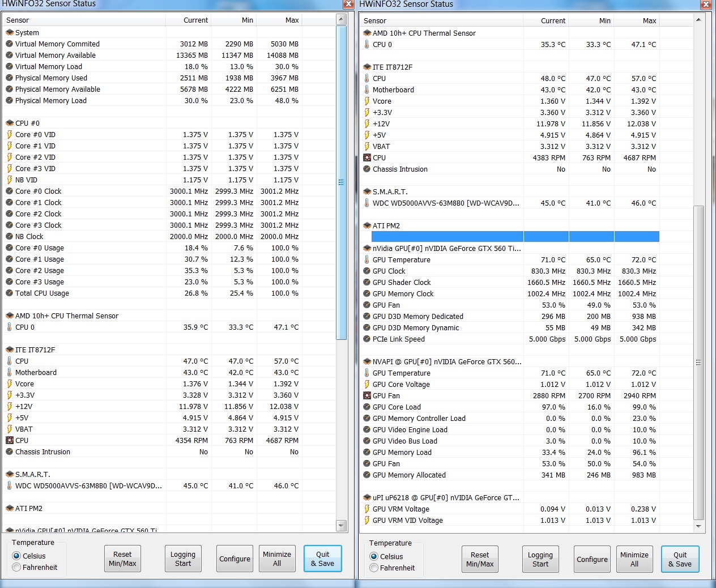Click Current column header in left window

[x=189, y=20]
